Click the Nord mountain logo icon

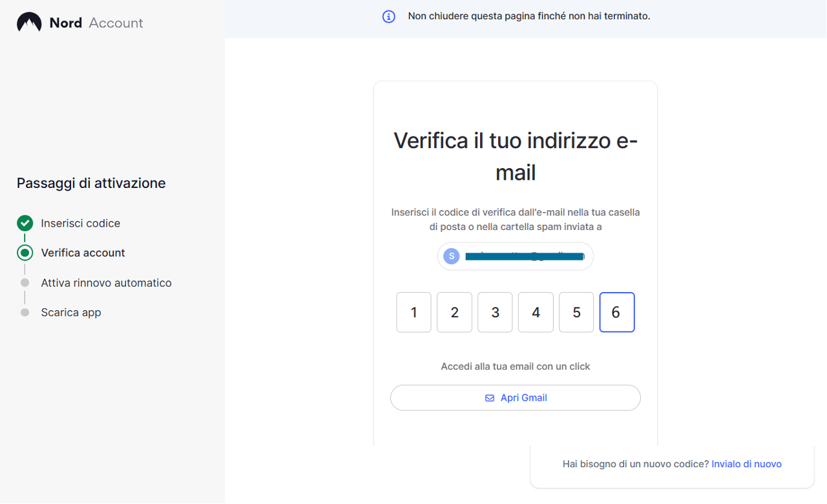point(29,23)
